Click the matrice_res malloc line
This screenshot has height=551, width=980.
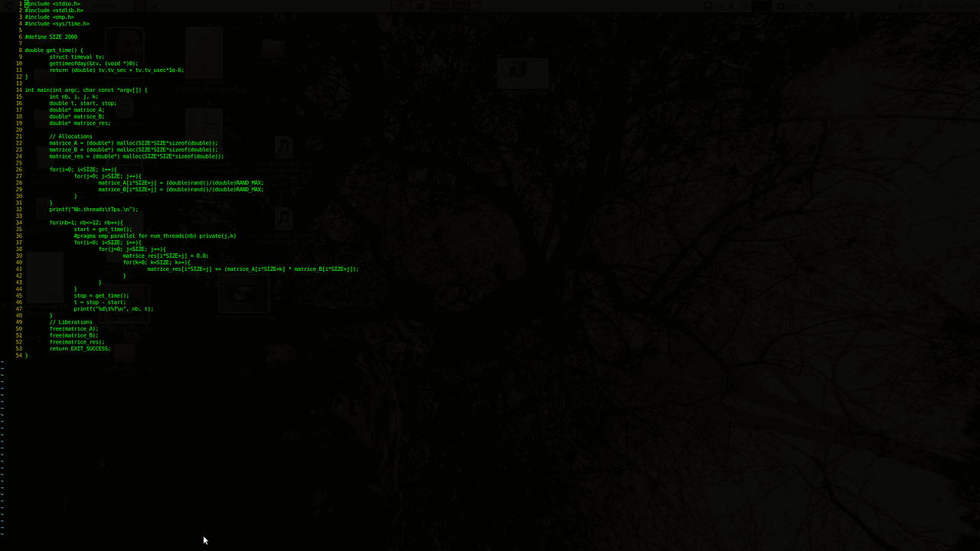[136, 156]
